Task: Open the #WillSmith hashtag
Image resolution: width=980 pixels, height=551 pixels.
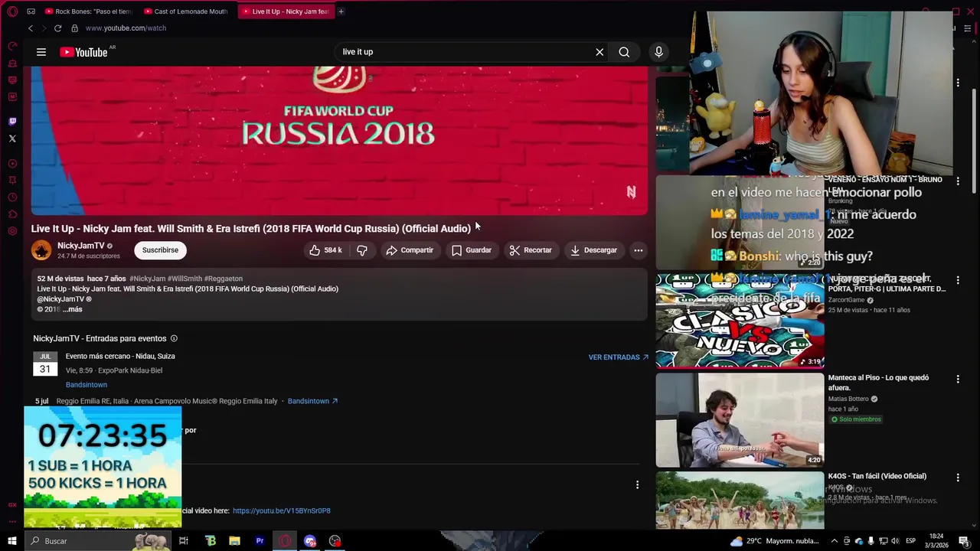Action: pyautogui.click(x=185, y=279)
